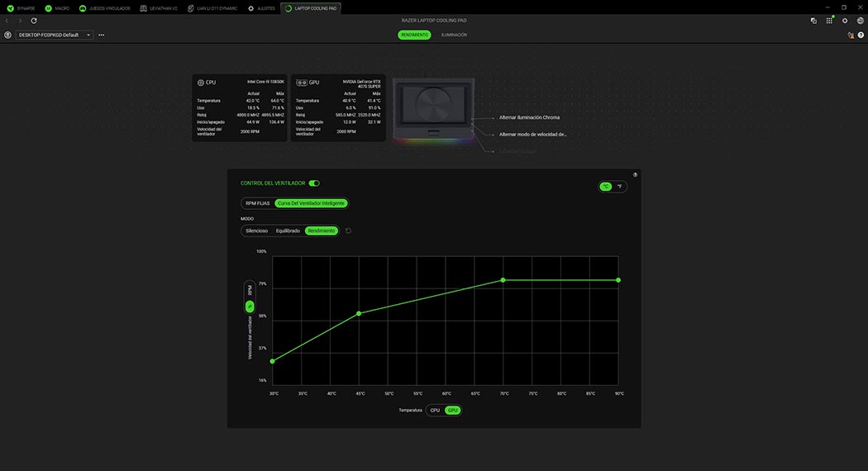868x471 pixels.
Task: Open help with the question mark icon
Action: (x=861, y=35)
